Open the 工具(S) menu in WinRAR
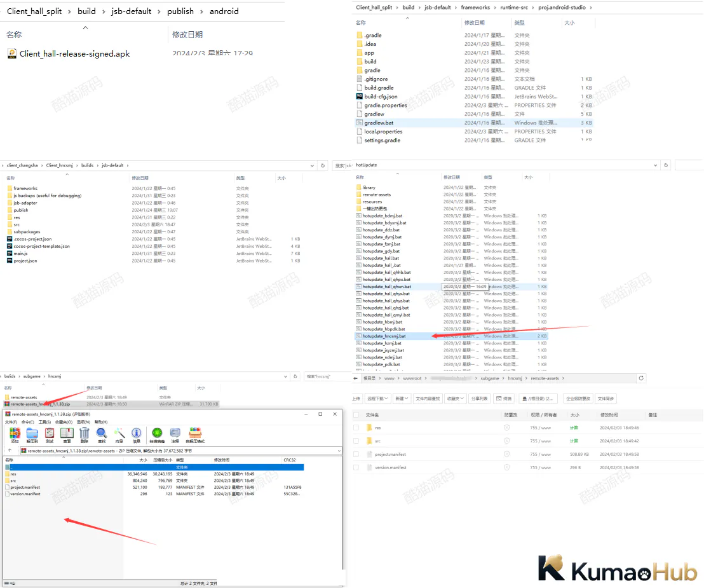Image resolution: width=704 pixels, height=588 pixels. click(x=45, y=422)
